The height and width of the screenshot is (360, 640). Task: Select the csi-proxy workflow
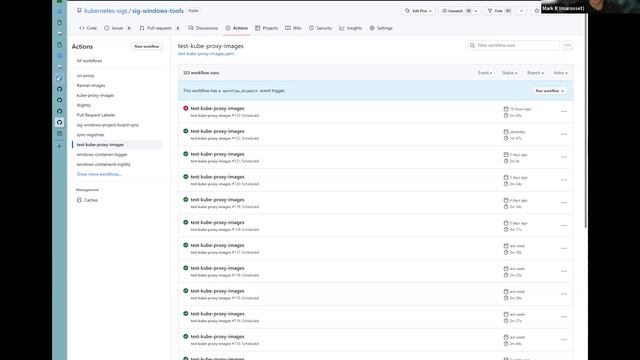click(x=85, y=76)
